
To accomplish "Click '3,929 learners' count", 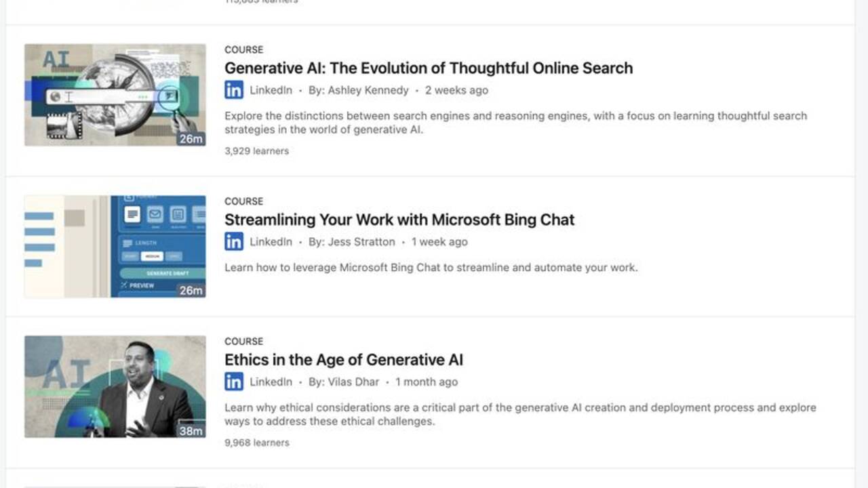I will point(257,151).
